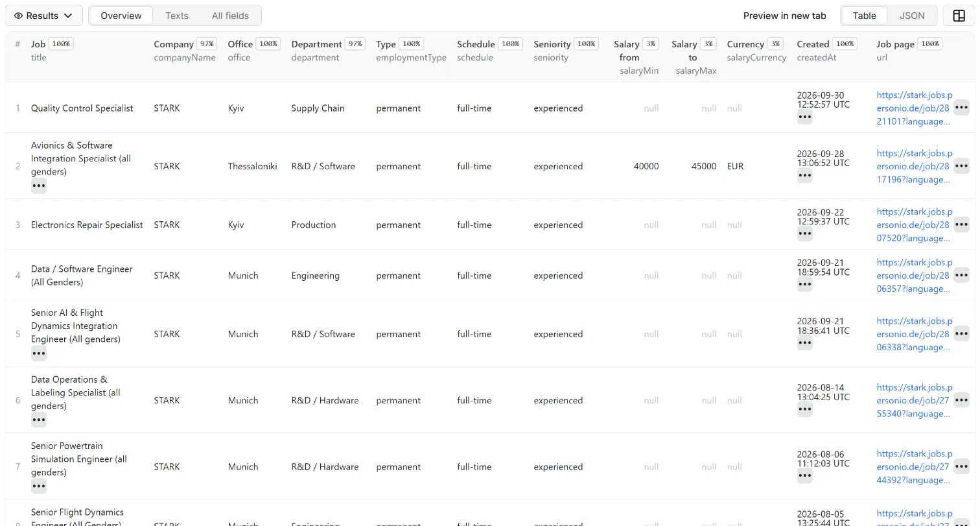Open job link ending 2755340

[x=915, y=401]
